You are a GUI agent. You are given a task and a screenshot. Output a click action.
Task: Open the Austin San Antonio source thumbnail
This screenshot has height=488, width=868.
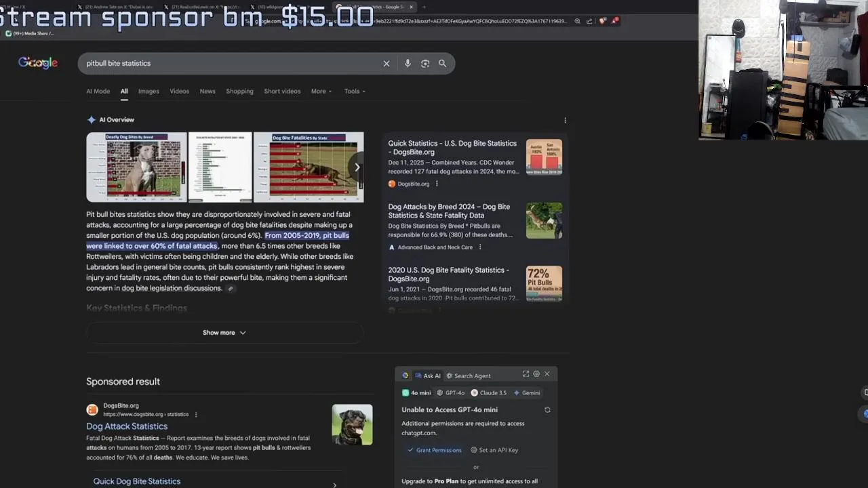(x=544, y=157)
